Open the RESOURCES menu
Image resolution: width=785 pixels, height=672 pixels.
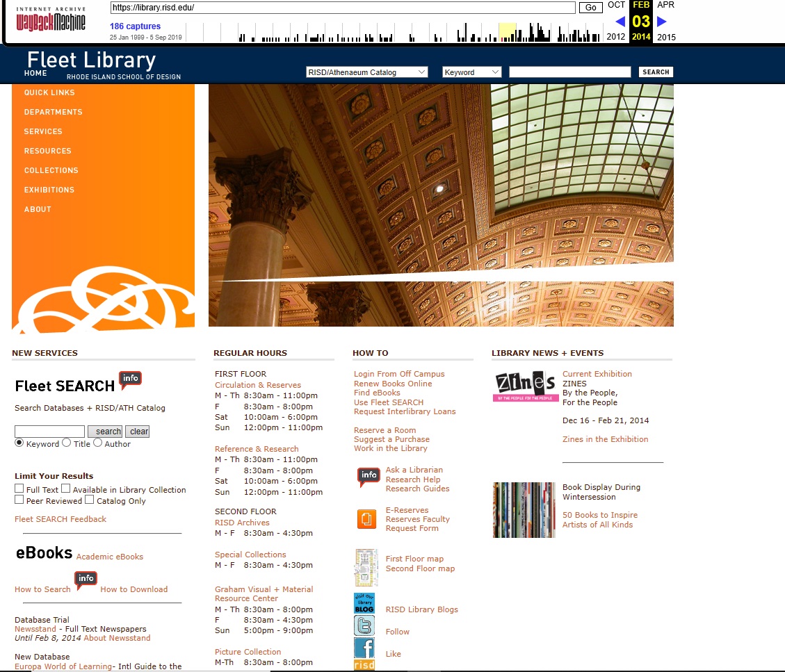[47, 151]
